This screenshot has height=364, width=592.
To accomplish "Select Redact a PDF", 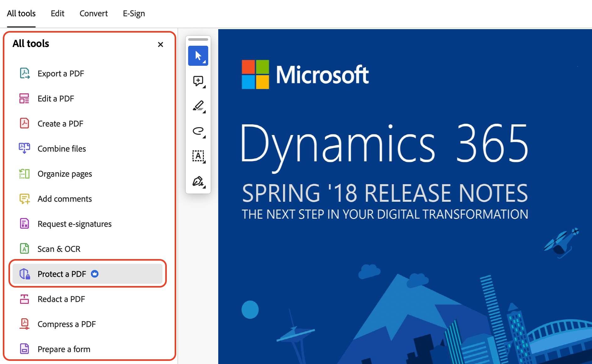I will tap(61, 299).
